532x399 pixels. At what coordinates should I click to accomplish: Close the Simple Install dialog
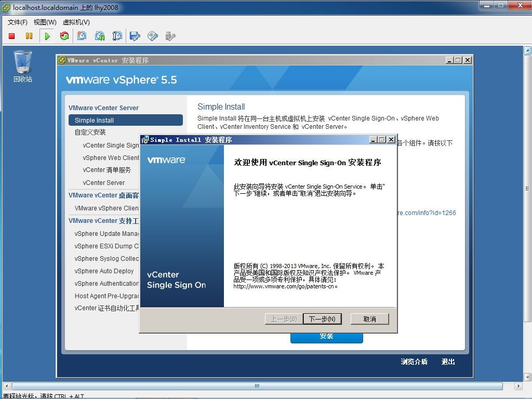(391, 139)
